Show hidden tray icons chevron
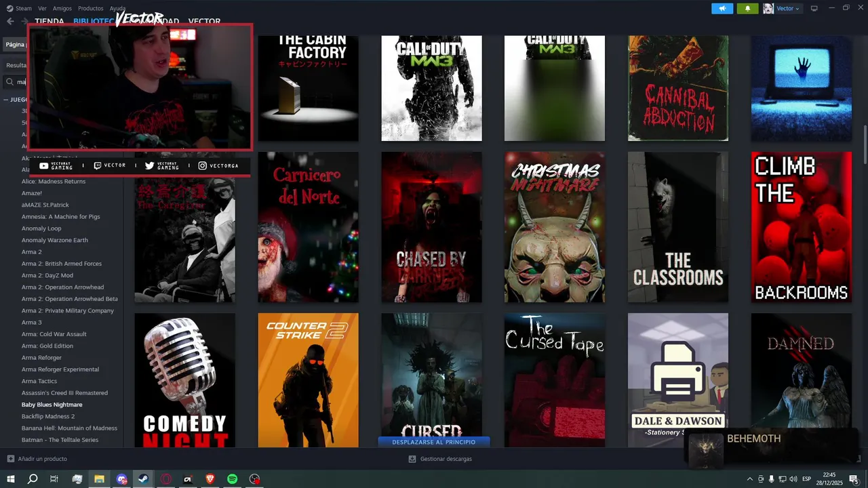This screenshot has height=488, width=868. [x=750, y=479]
